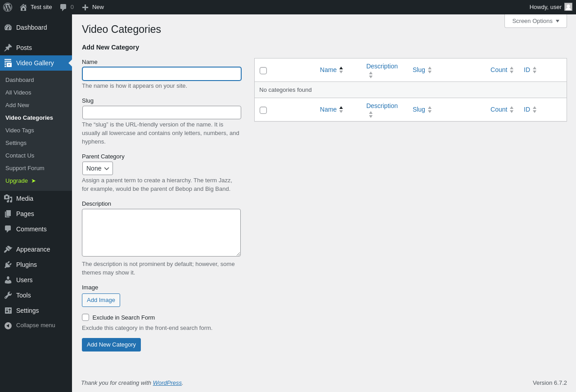The height and width of the screenshot is (392, 576).
Task: Expand the Screen Options panel
Action: tap(535, 21)
